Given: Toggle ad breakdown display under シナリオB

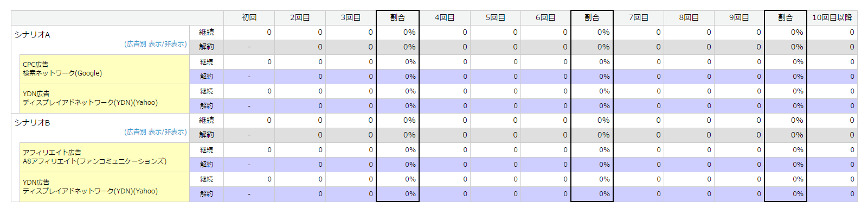Looking at the screenshot, I should pyautogui.click(x=156, y=131).
